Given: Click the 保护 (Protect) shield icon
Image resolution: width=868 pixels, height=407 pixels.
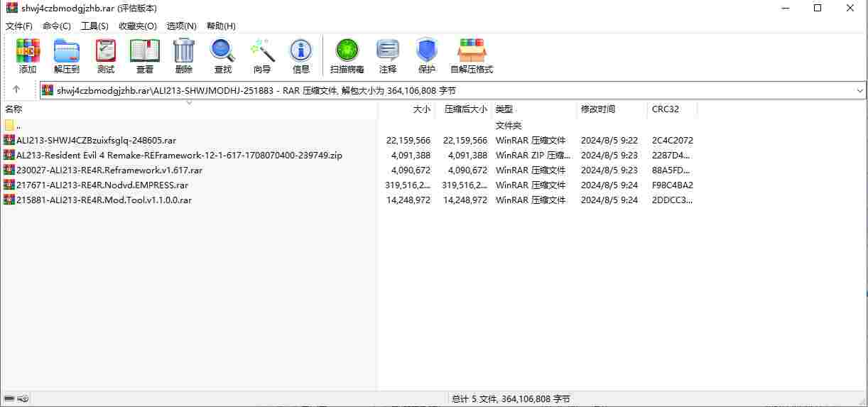Looking at the screenshot, I should click(427, 50).
